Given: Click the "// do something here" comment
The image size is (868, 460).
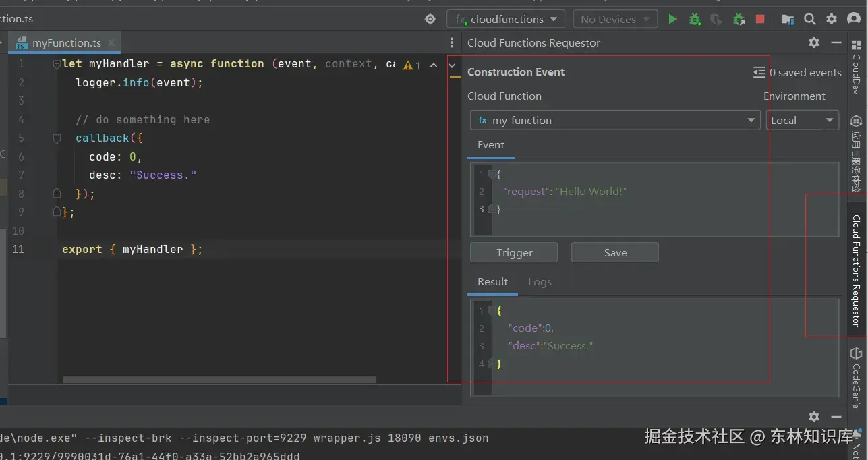Looking at the screenshot, I should click(142, 119).
